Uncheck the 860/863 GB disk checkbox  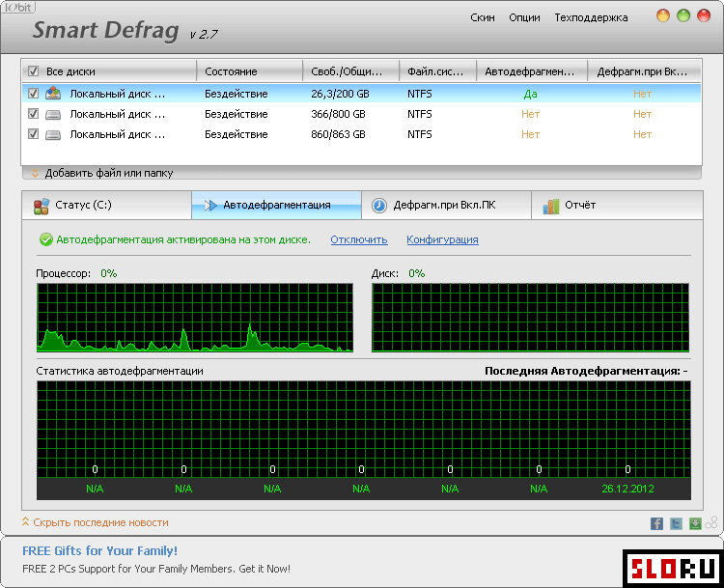click(33, 134)
